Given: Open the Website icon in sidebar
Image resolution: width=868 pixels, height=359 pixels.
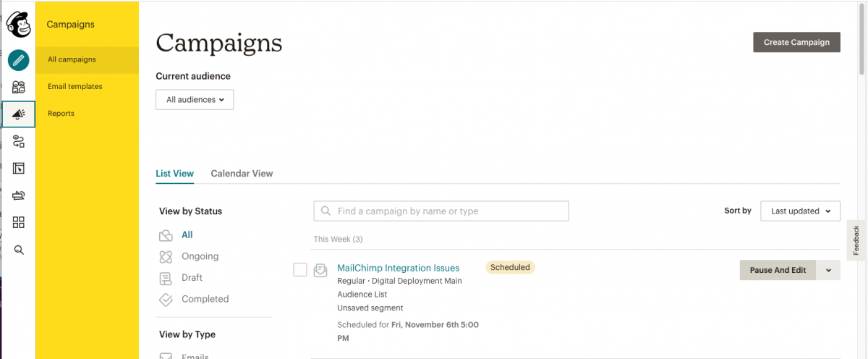Looking at the screenshot, I should [19, 169].
